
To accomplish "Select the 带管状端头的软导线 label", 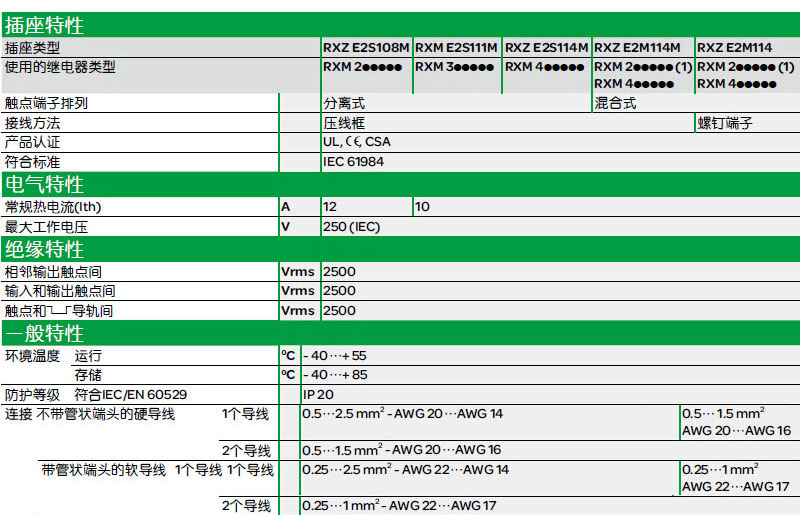I will [x=104, y=470].
